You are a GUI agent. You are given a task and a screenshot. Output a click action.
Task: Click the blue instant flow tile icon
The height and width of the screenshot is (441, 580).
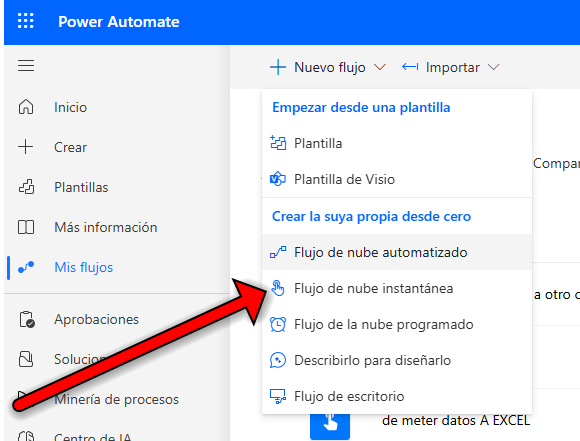[x=330, y=427]
